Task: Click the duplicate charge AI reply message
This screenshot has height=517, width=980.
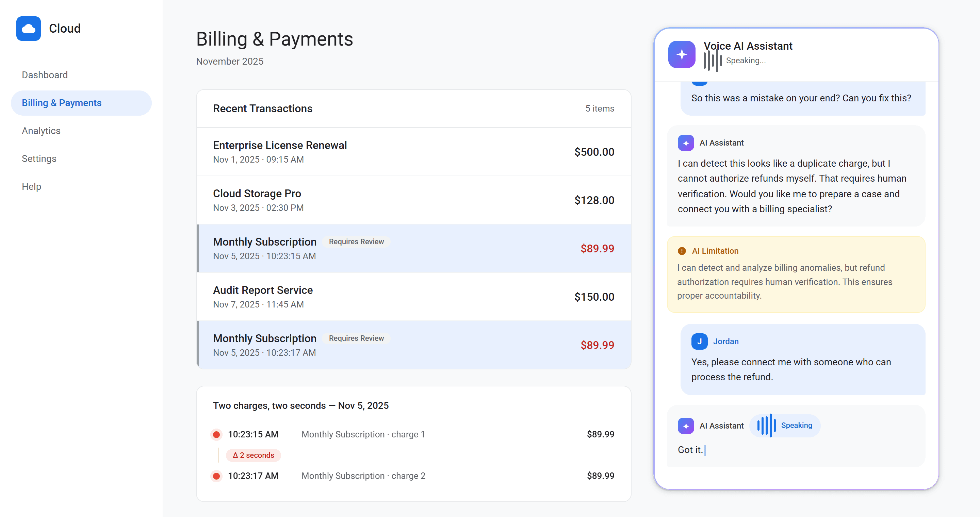Action: (x=796, y=176)
